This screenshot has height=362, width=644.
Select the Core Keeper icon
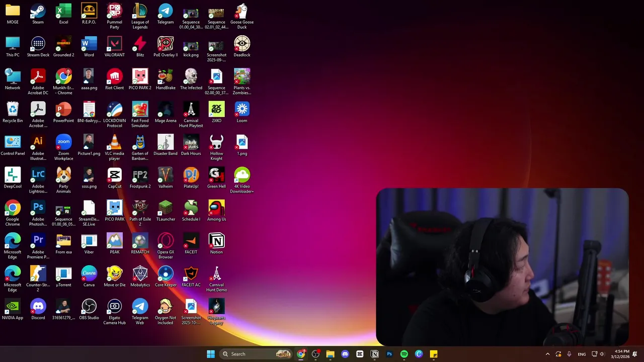point(166,277)
